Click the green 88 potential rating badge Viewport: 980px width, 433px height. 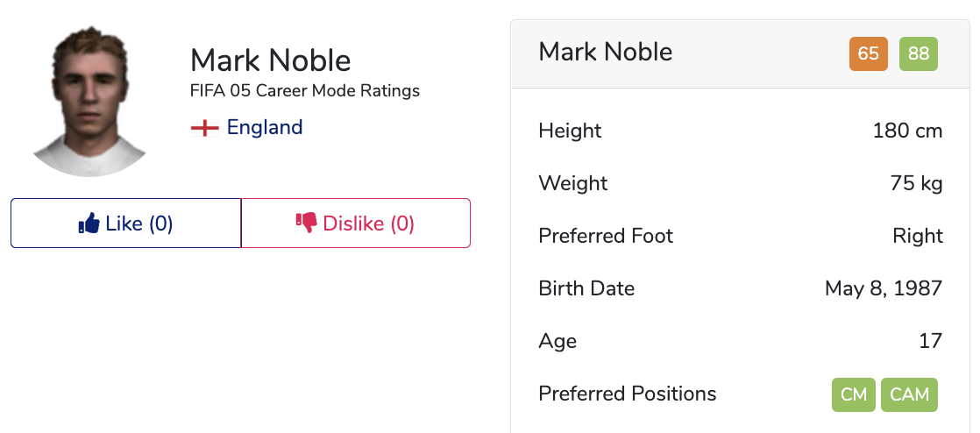tap(918, 53)
